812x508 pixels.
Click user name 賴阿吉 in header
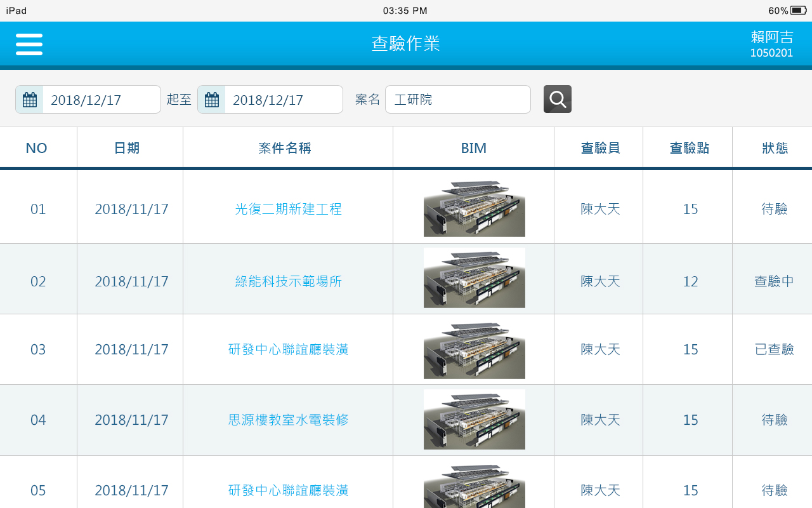point(771,37)
